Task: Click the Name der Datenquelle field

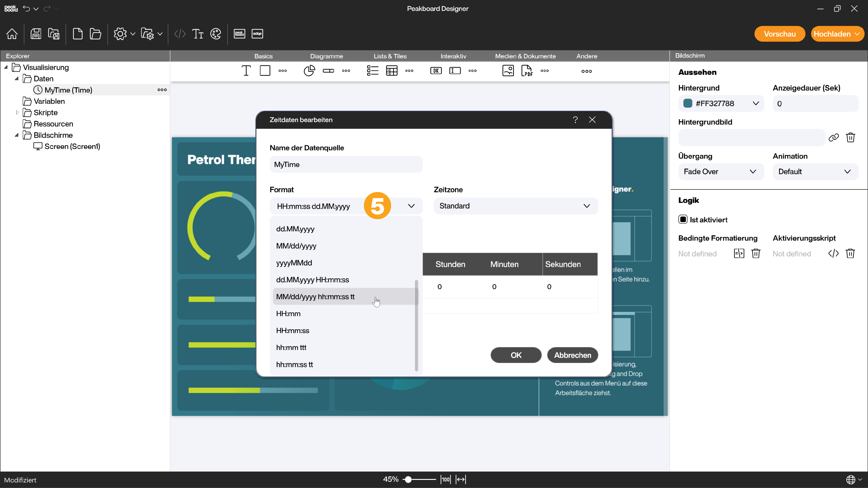Action: (346, 164)
